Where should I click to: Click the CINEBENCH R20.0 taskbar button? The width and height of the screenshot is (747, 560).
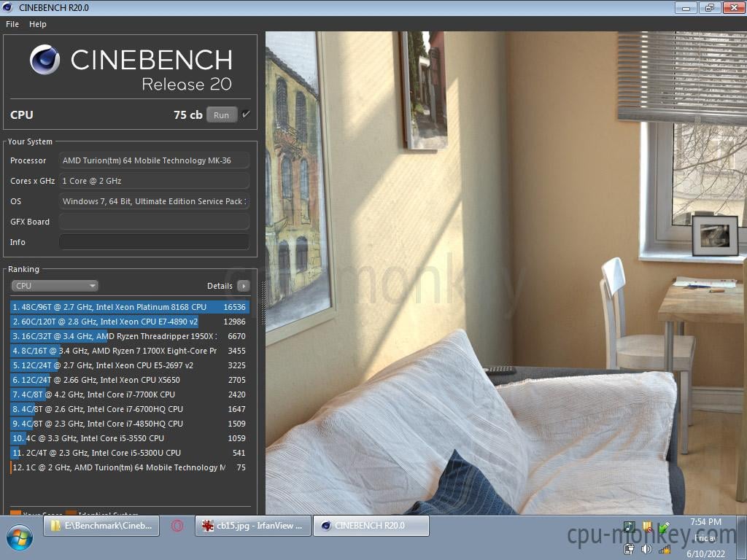point(371,526)
